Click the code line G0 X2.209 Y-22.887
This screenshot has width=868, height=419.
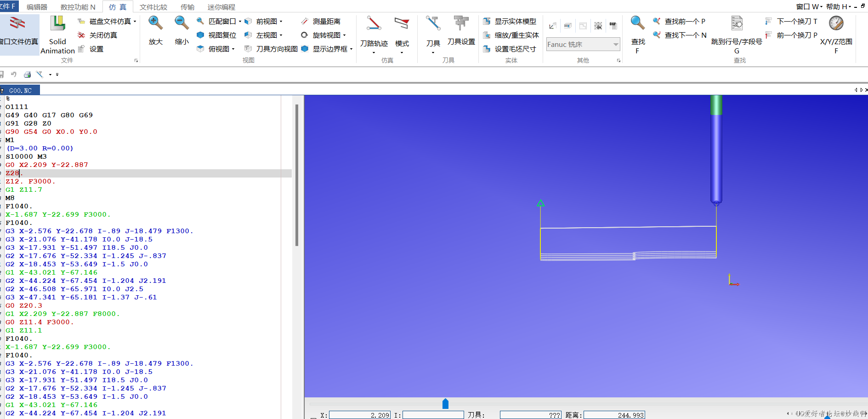[47, 165]
